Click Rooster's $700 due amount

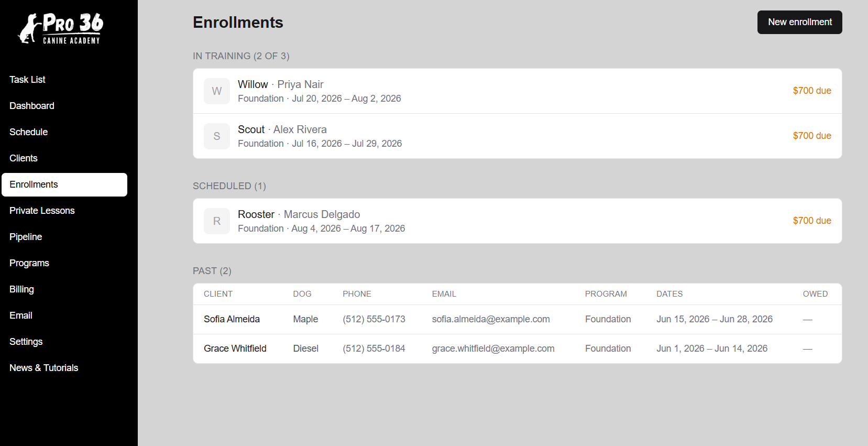click(812, 221)
